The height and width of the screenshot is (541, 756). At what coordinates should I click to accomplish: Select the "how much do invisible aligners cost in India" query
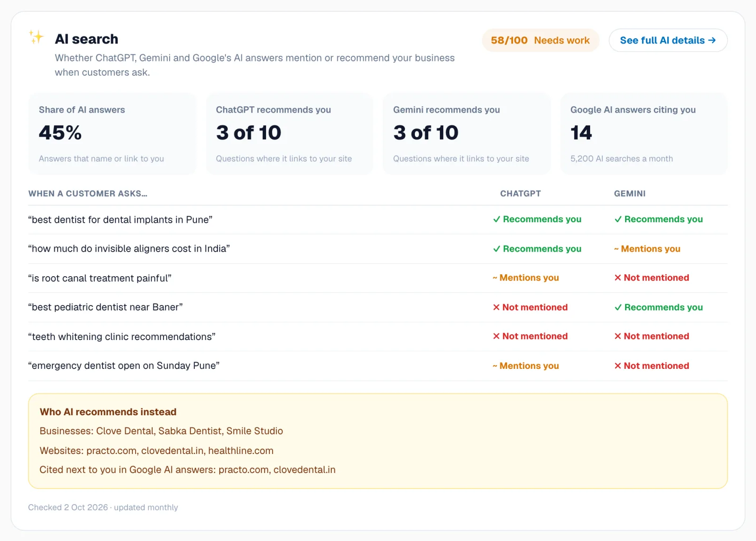[129, 249]
